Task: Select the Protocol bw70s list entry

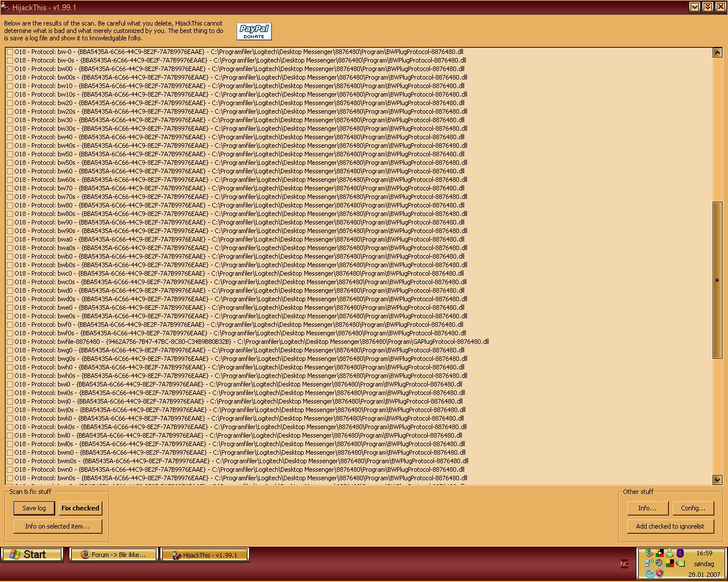Action: click(x=241, y=197)
